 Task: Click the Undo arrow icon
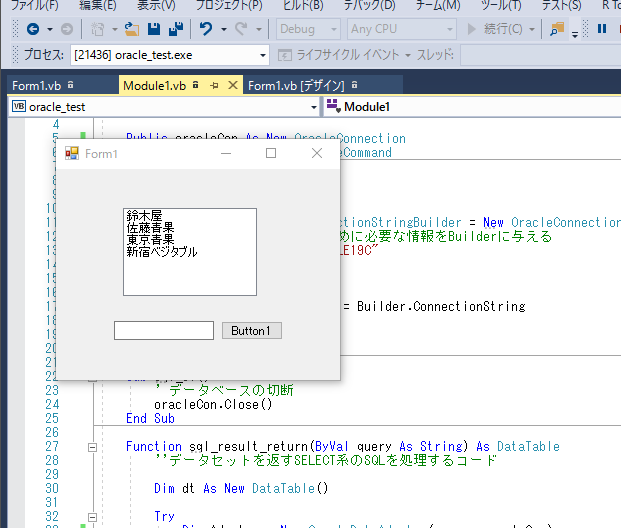tap(206, 30)
